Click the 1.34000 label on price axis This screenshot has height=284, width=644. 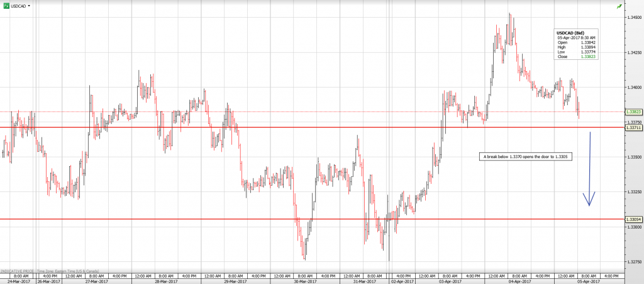633,88
